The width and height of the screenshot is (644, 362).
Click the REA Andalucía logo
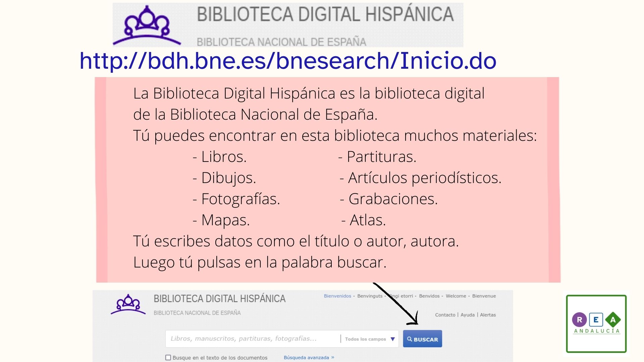click(596, 323)
